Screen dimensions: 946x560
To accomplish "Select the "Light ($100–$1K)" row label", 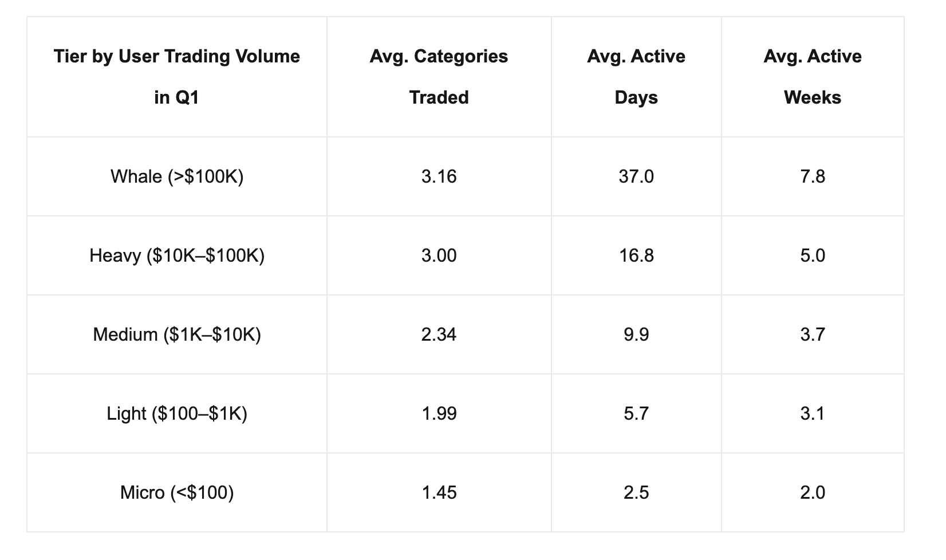I will pyautogui.click(x=176, y=413).
